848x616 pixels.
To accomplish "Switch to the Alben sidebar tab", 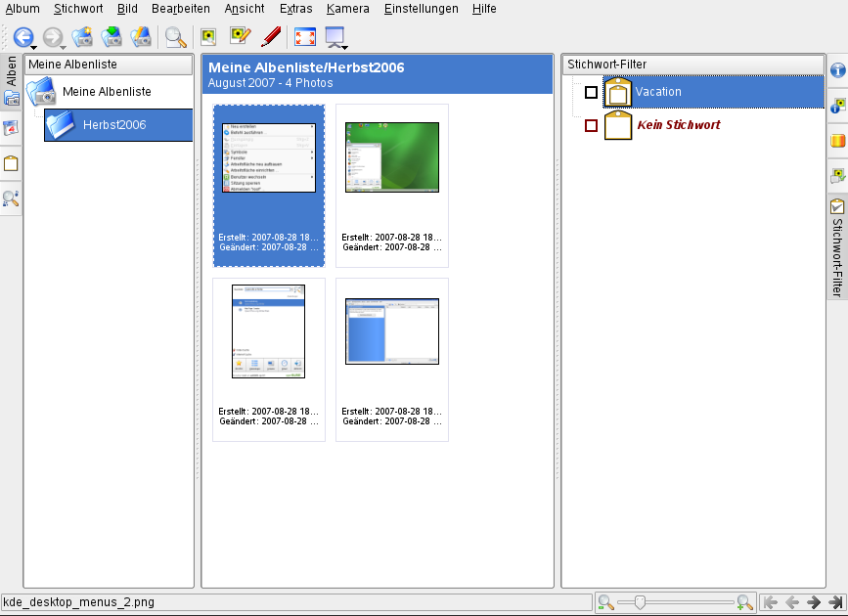I will pos(11,81).
